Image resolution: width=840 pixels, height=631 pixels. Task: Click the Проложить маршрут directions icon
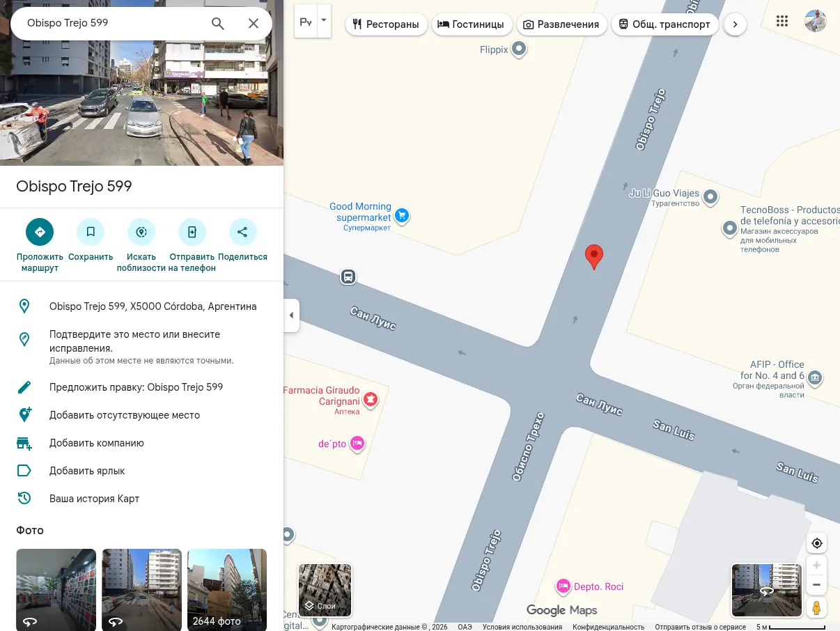40,232
